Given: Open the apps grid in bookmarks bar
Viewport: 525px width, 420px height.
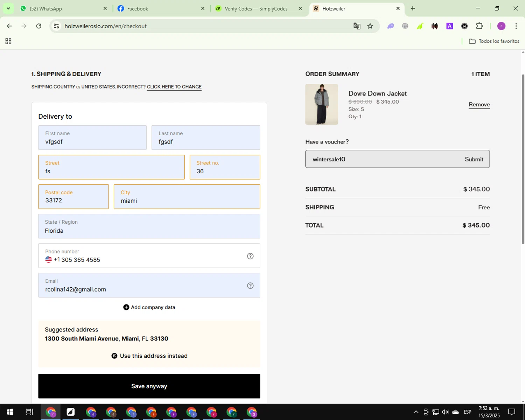Looking at the screenshot, I should coord(8,41).
